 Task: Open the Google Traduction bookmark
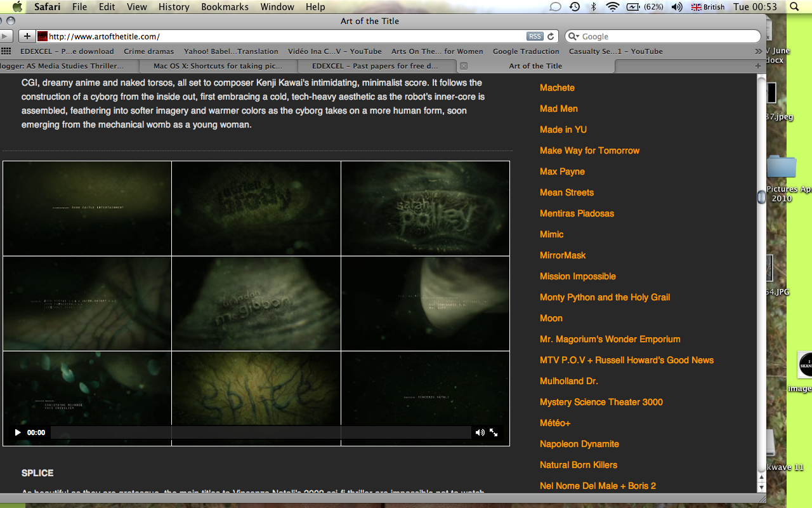pos(526,51)
